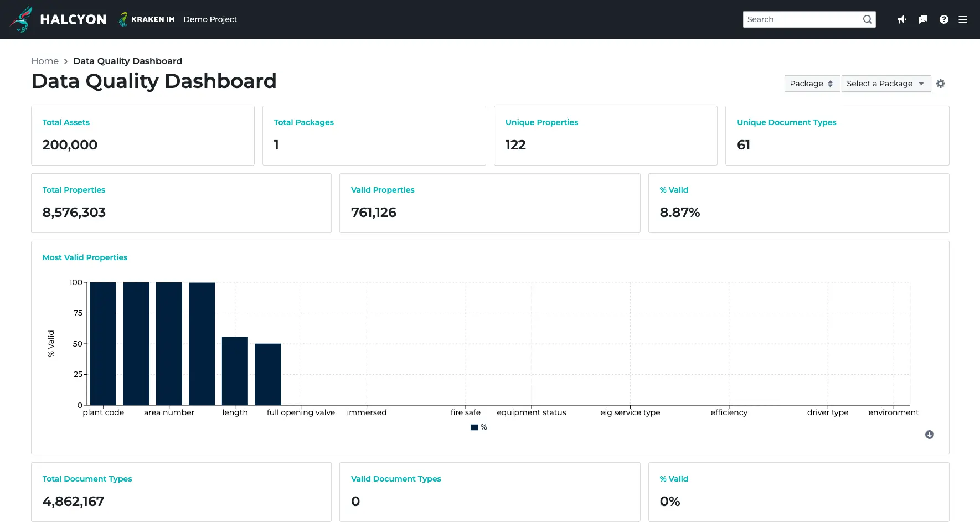Click the length bar in chart
The width and height of the screenshot is (980, 522).
pos(235,371)
